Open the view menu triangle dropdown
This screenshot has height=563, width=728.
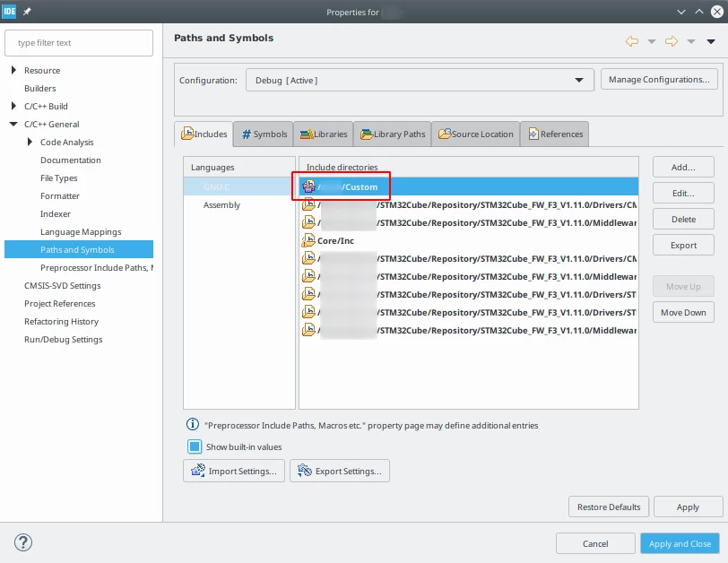coord(710,42)
